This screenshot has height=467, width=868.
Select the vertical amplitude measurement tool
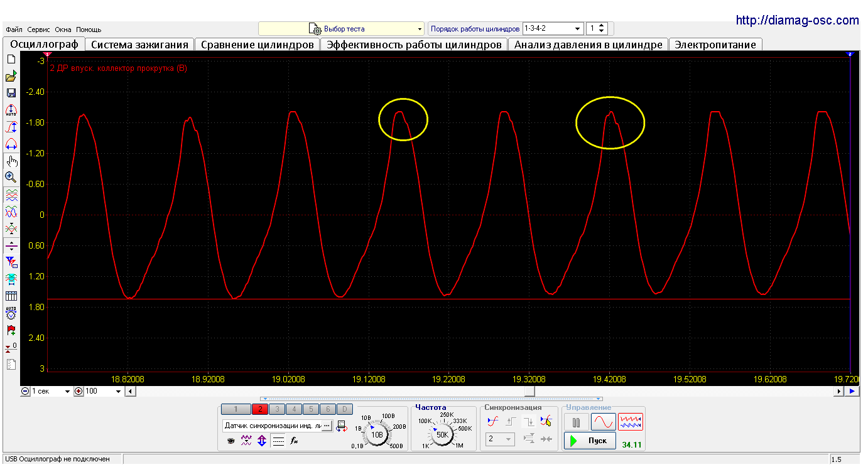coord(11,127)
